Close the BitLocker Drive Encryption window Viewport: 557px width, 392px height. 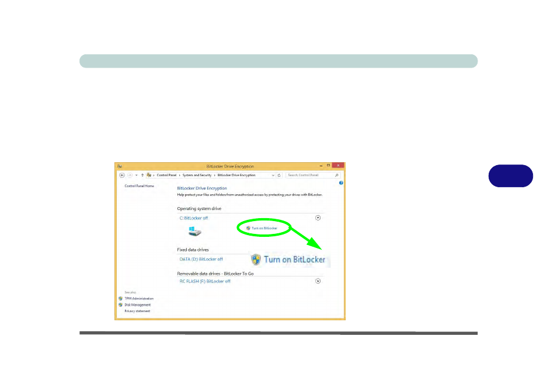[338, 165]
